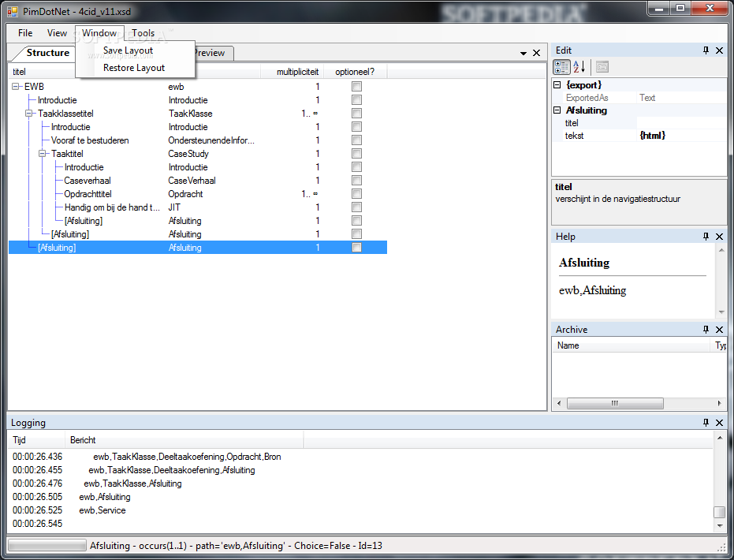Screen dimensions: 734x560
Task: Close the Archive panel
Action: tap(720, 329)
